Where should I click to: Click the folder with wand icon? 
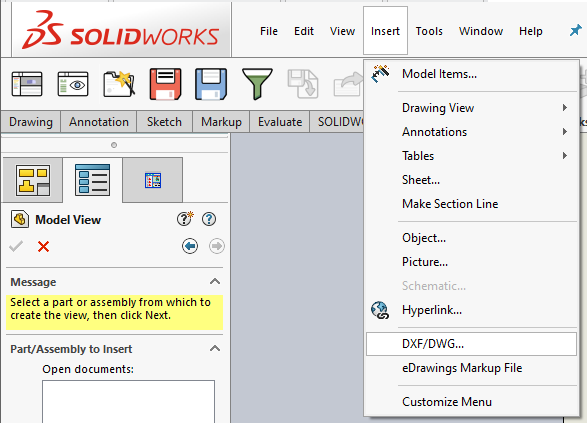point(119,84)
